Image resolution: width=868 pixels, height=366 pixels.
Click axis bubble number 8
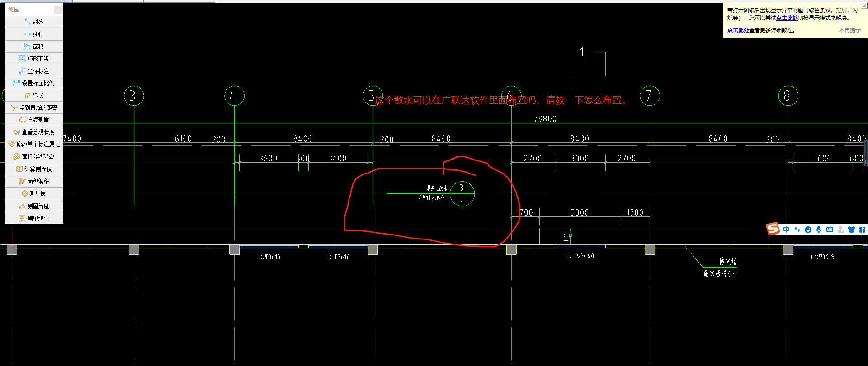point(788,96)
